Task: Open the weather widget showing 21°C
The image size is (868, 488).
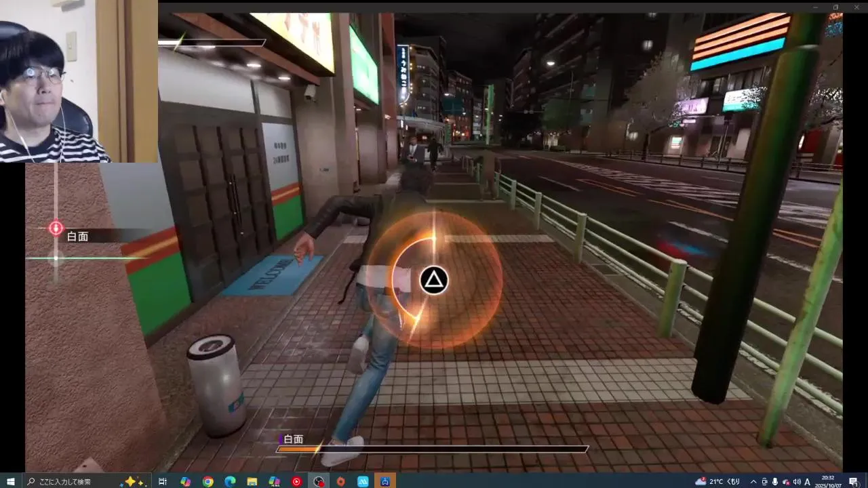Action: (x=718, y=481)
